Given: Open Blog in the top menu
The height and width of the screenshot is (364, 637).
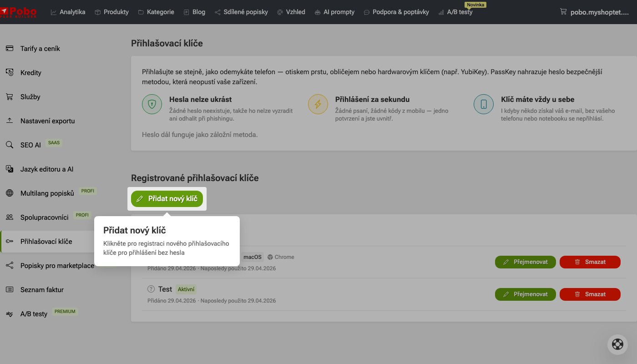Looking at the screenshot, I should click(194, 12).
